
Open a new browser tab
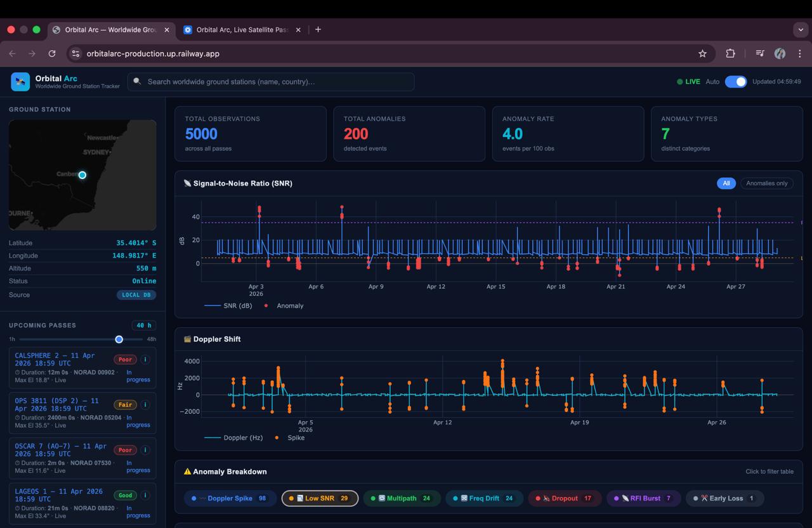[x=318, y=29]
